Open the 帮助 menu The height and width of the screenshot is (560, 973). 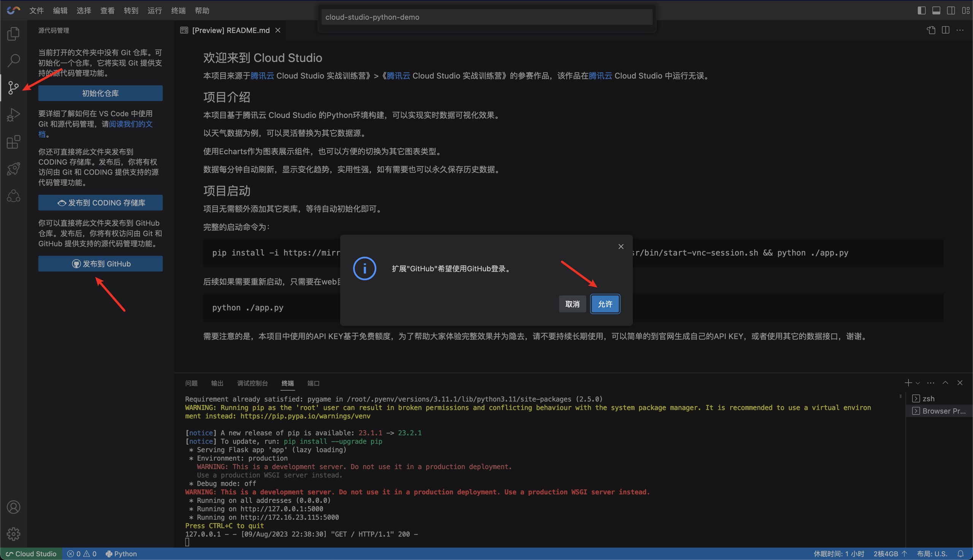pos(202,10)
